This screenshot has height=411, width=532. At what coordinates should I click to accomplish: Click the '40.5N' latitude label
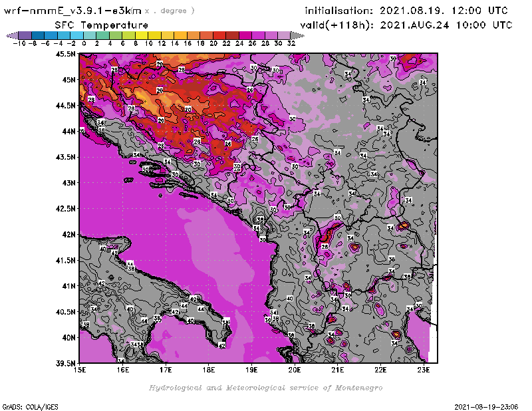click(x=65, y=312)
